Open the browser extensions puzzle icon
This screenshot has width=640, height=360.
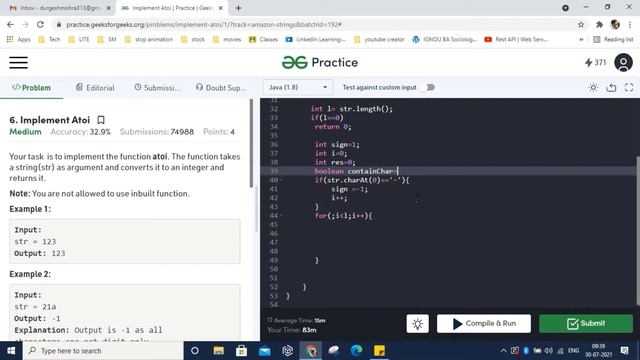(x=599, y=24)
